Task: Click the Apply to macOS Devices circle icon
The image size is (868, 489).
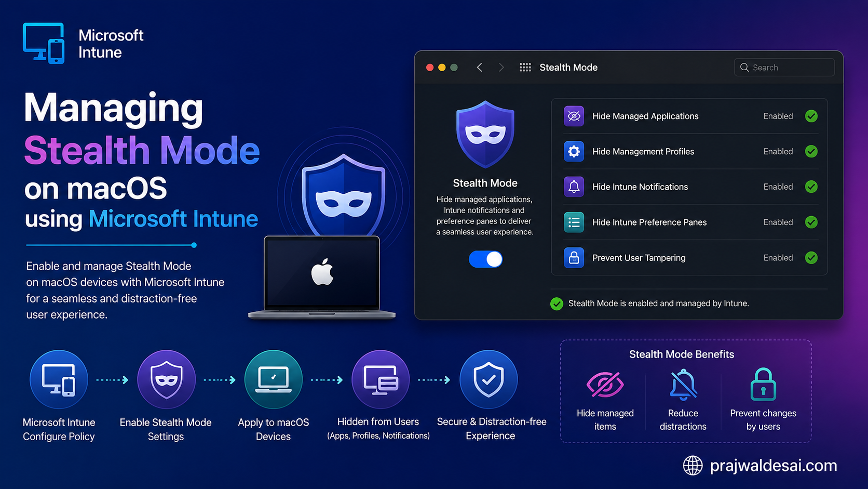Action: [273, 379]
